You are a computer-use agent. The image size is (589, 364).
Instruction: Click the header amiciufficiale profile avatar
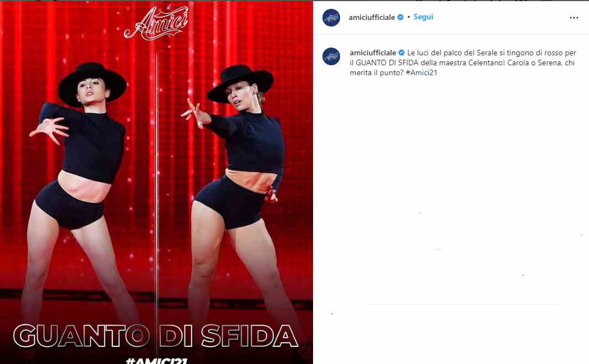[x=331, y=18]
